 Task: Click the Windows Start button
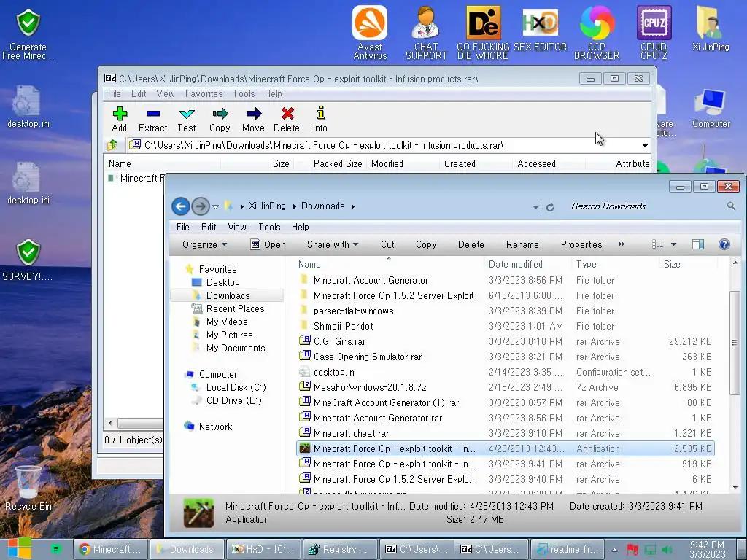click(x=19, y=549)
